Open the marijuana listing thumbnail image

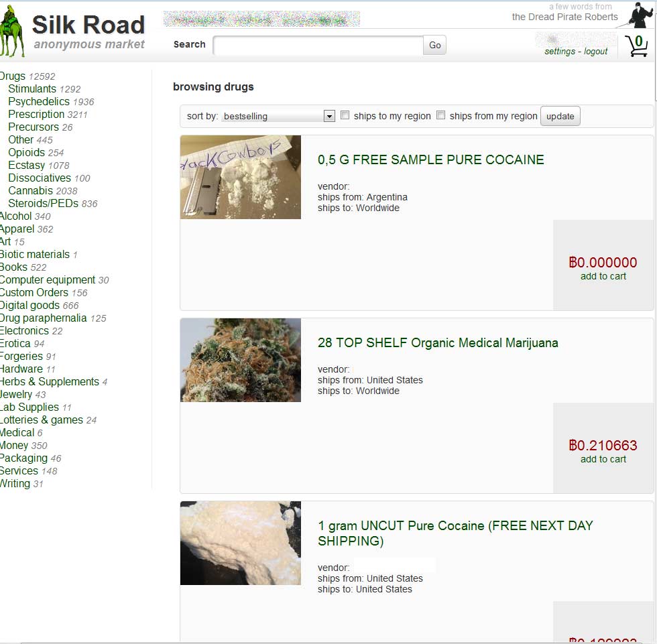241,360
